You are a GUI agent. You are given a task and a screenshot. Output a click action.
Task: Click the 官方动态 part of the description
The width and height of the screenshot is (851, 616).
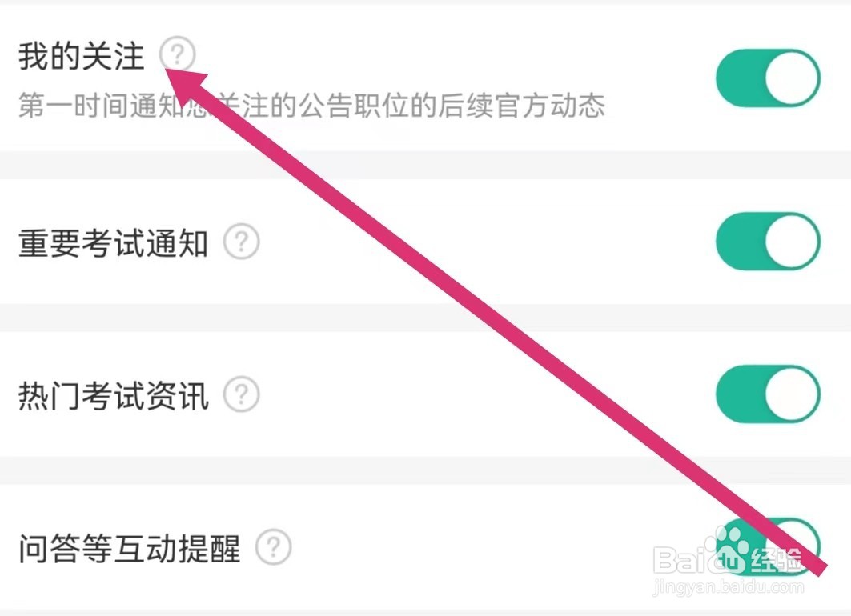click(550, 105)
